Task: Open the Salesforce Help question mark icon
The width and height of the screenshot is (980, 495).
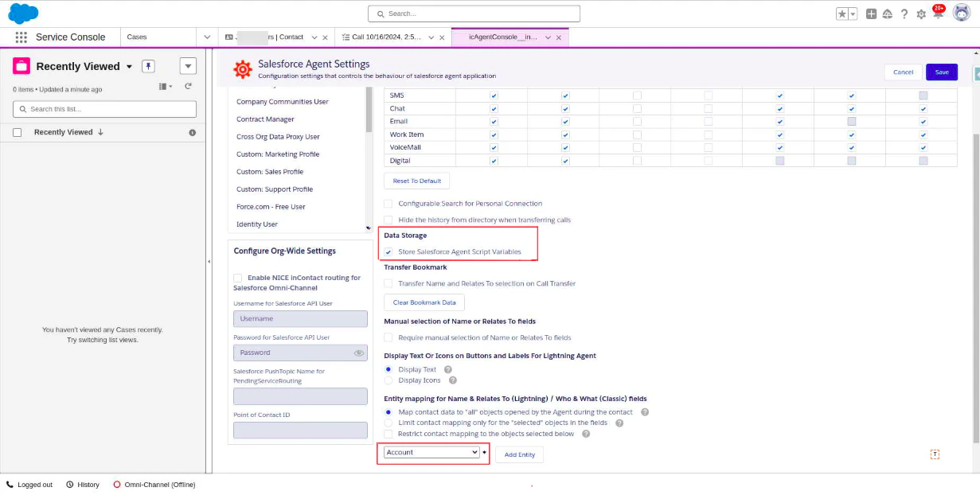Action: [x=905, y=14]
